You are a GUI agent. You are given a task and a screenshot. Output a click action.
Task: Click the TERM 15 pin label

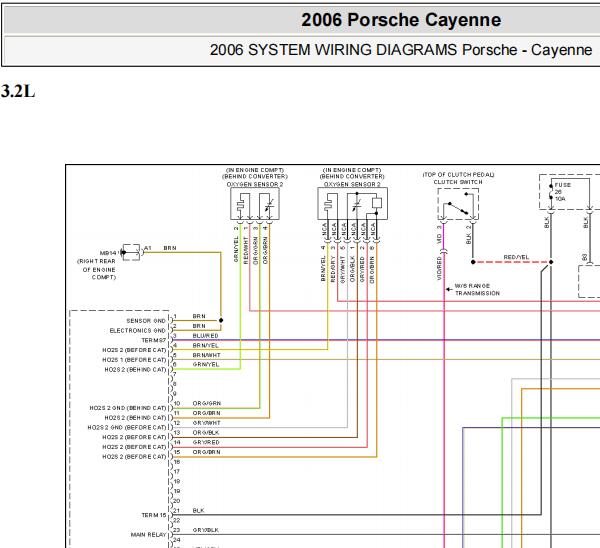(154, 515)
